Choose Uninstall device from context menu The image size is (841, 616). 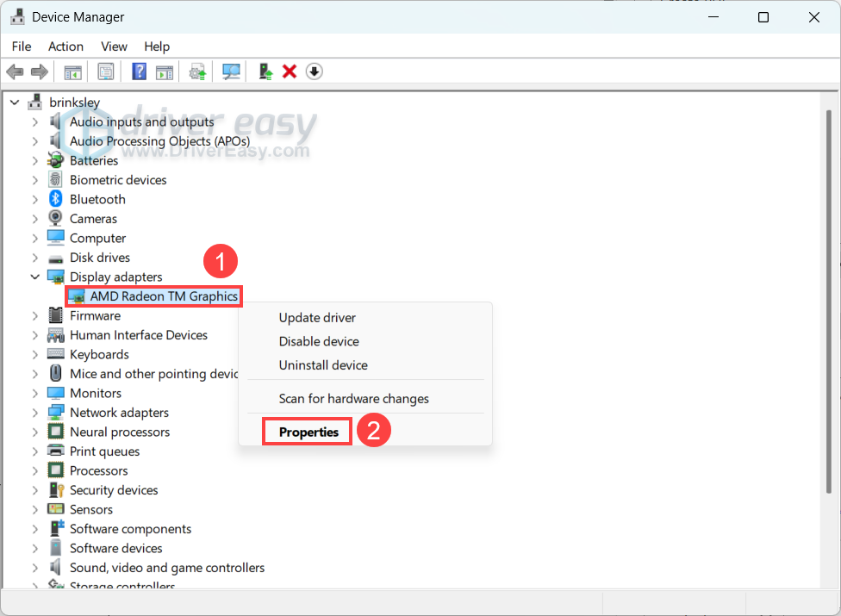coord(323,364)
